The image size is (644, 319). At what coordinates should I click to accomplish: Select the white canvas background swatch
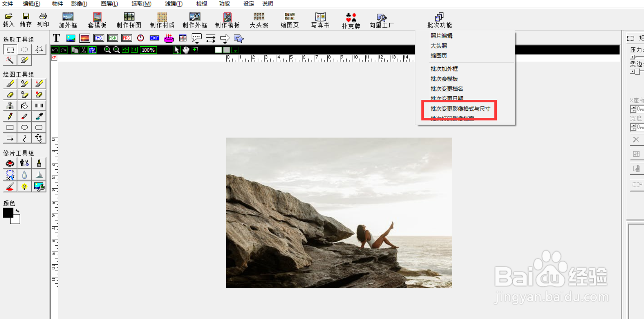(218, 50)
